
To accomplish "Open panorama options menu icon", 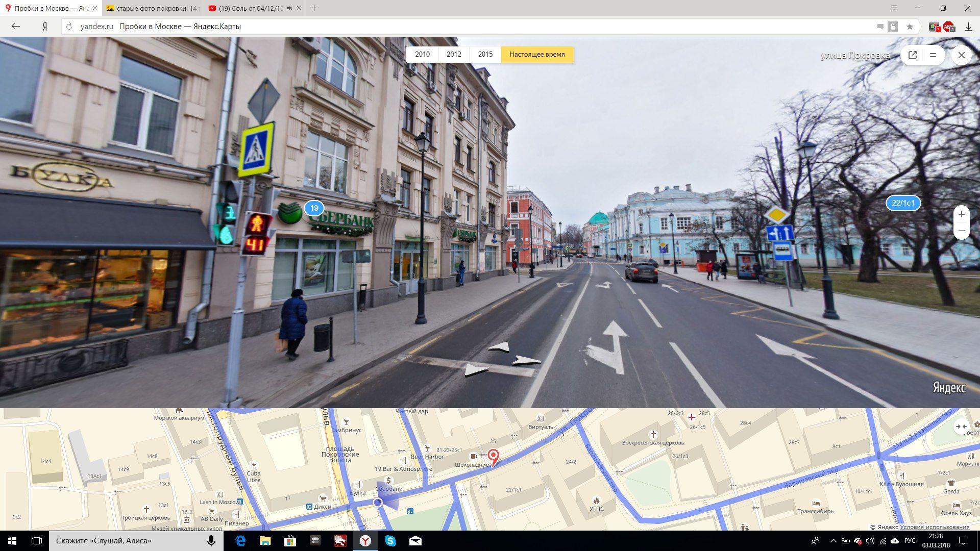I will pos(933,55).
